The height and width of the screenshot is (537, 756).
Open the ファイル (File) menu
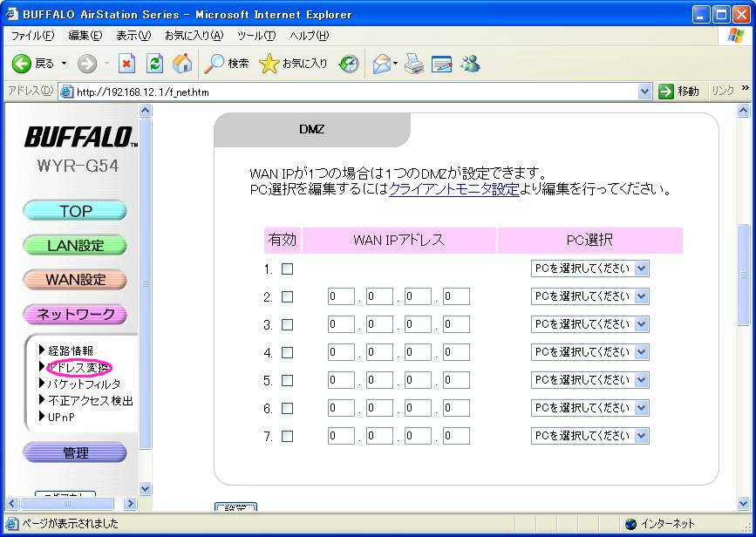(x=32, y=36)
